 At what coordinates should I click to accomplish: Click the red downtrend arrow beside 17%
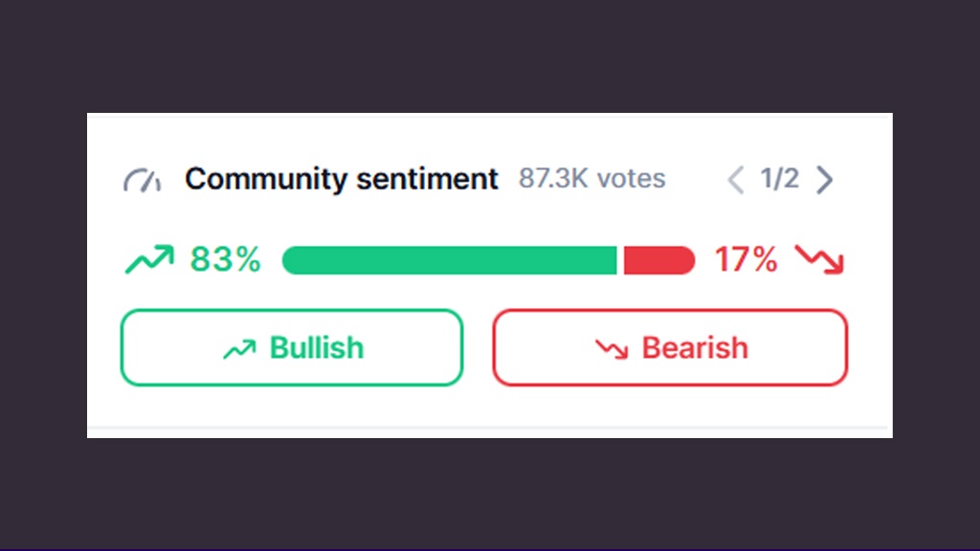[x=822, y=259]
